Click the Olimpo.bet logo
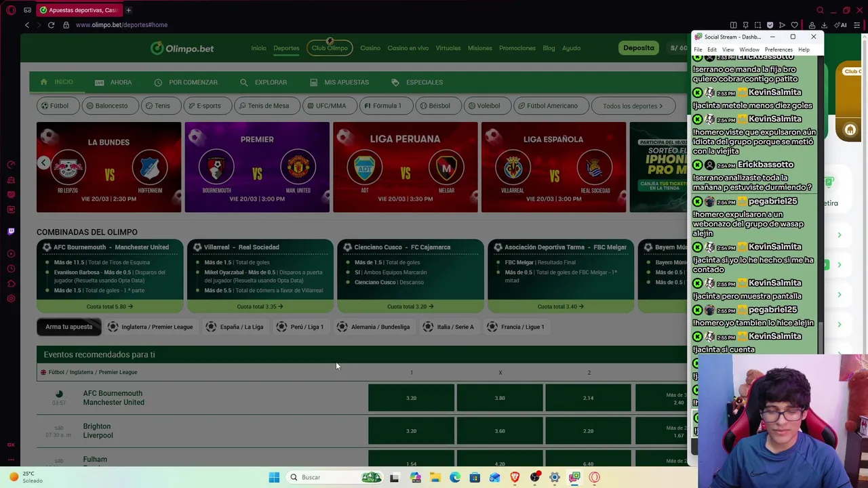This screenshot has width=868, height=488. [x=182, y=48]
